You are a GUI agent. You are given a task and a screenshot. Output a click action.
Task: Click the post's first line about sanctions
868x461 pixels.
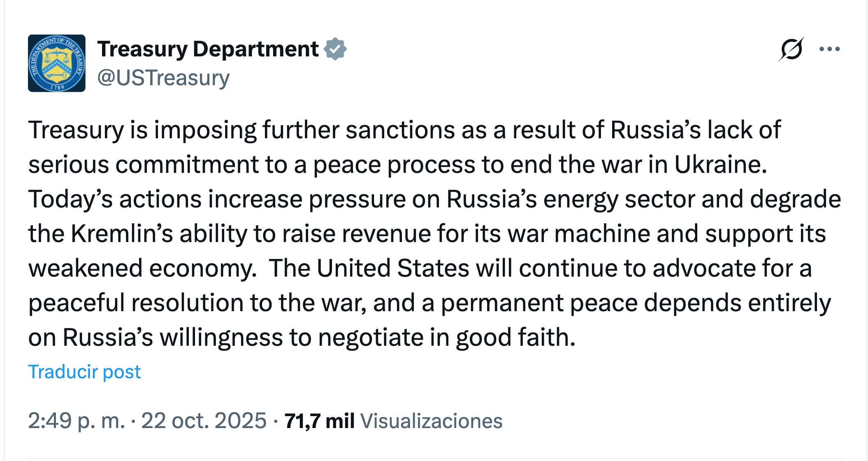pyautogui.click(x=404, y=130)
